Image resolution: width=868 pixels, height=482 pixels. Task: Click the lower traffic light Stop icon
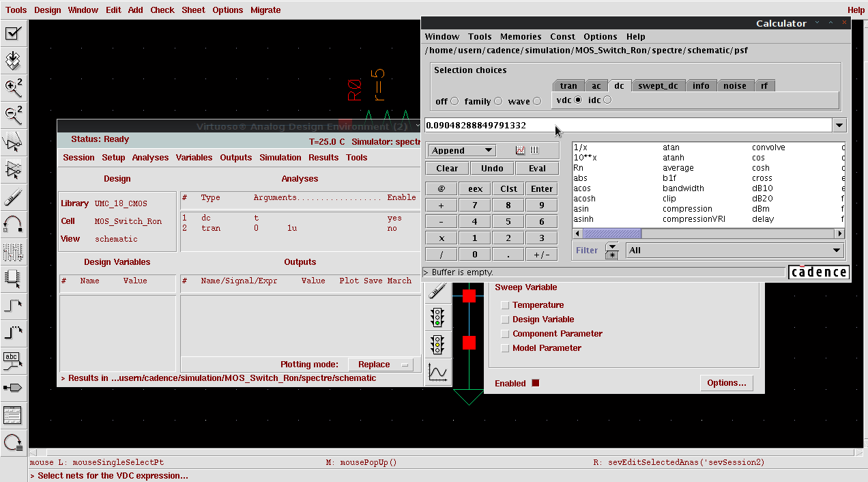click(437, 344)
